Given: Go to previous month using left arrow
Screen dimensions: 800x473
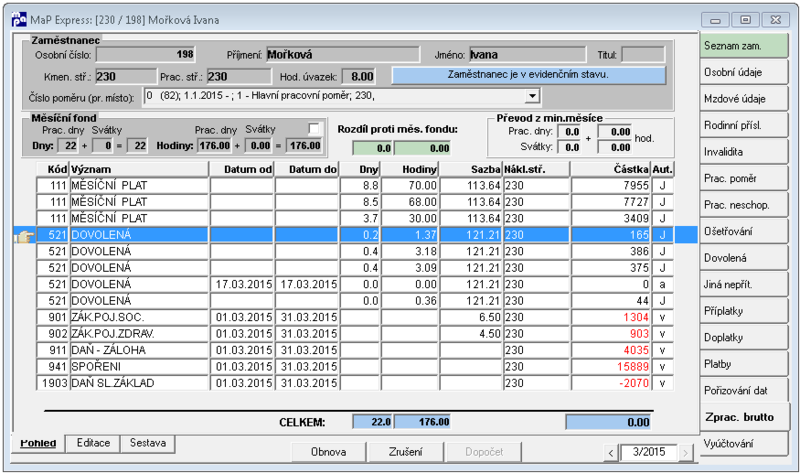Looking at the screenshot, I should [x=611, y=452].
